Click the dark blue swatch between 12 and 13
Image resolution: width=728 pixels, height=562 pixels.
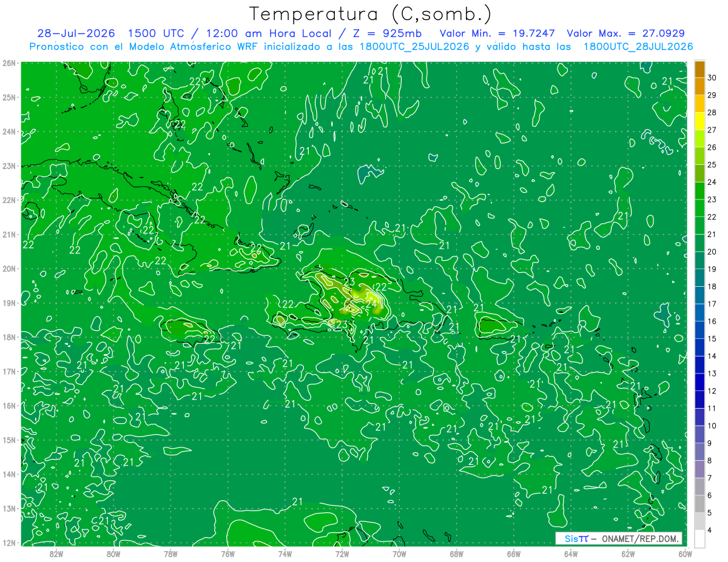point(699,382)
